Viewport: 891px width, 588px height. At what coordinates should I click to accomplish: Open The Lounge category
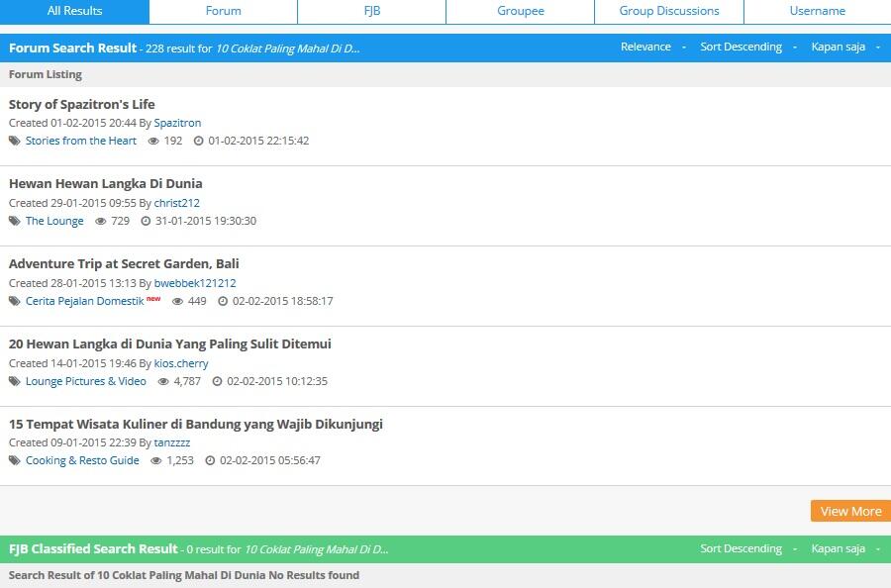coord(54,221)
